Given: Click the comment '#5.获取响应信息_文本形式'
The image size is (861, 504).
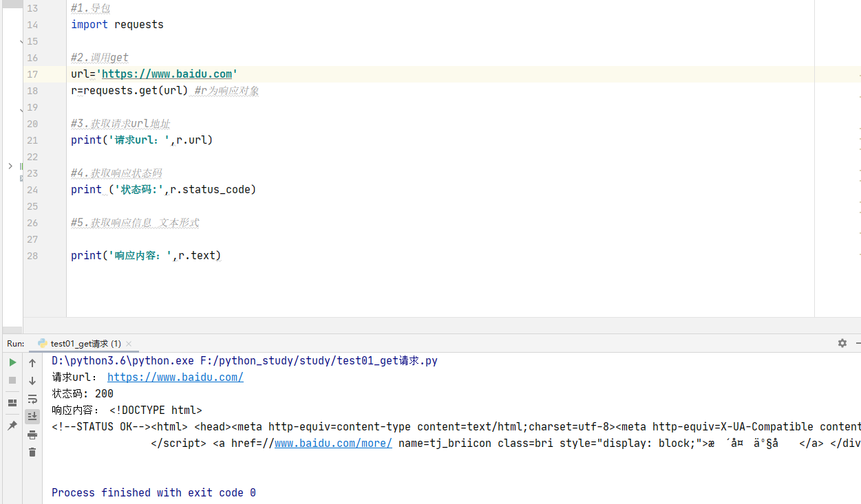Looking at the screenshot, I should (x=135, y=223).
